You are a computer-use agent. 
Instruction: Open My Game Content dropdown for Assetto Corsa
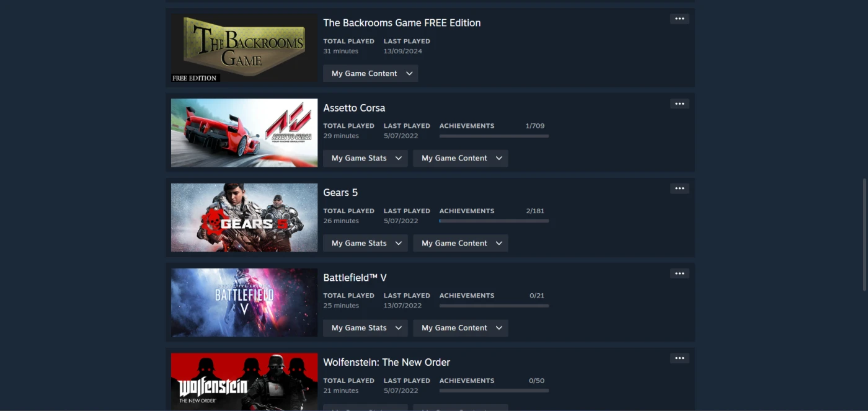tap(461, 158)
